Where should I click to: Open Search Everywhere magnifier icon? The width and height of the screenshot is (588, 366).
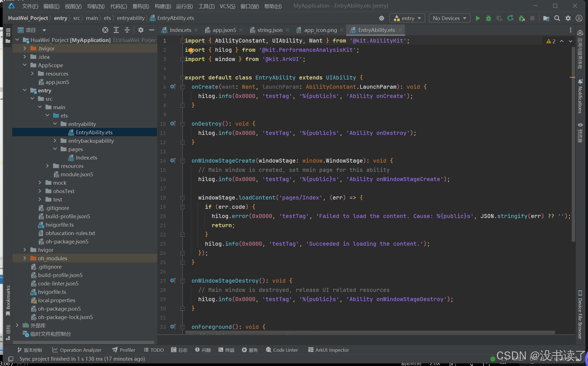click(557, 18)
